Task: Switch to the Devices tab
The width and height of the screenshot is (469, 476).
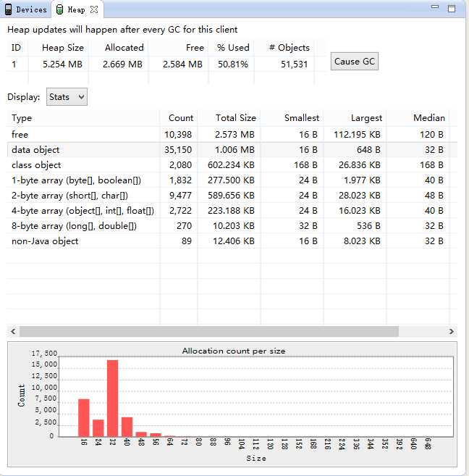Action: point(26,9)
